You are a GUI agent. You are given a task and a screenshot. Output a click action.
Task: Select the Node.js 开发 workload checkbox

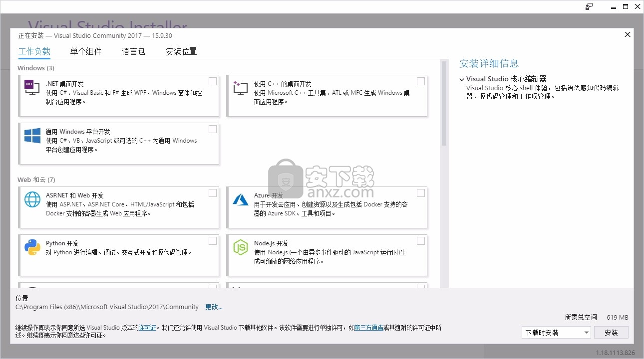click(421, 241)
